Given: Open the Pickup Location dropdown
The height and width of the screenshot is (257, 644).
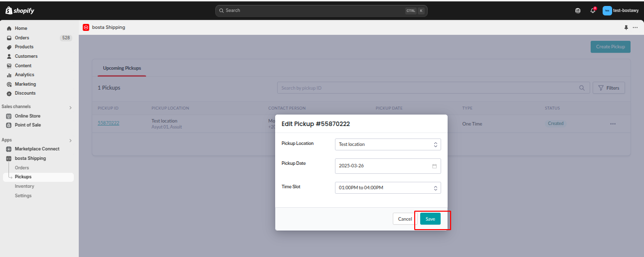Looking at the screenshot, I should (x=388, y=144).
